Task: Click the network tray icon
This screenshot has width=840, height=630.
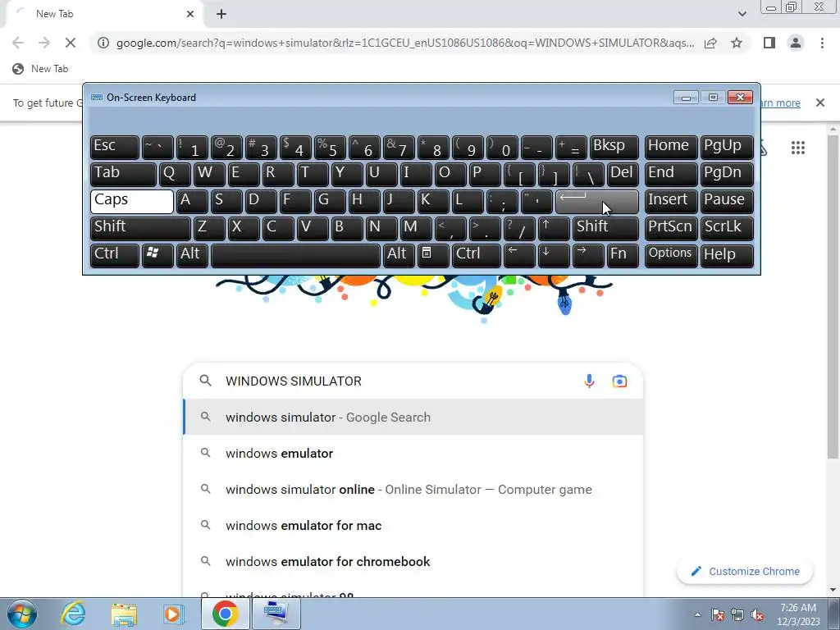Action: 737,614
